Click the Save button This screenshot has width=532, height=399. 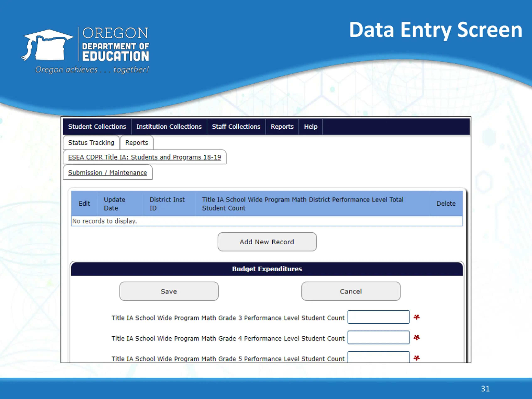(169, 291)
